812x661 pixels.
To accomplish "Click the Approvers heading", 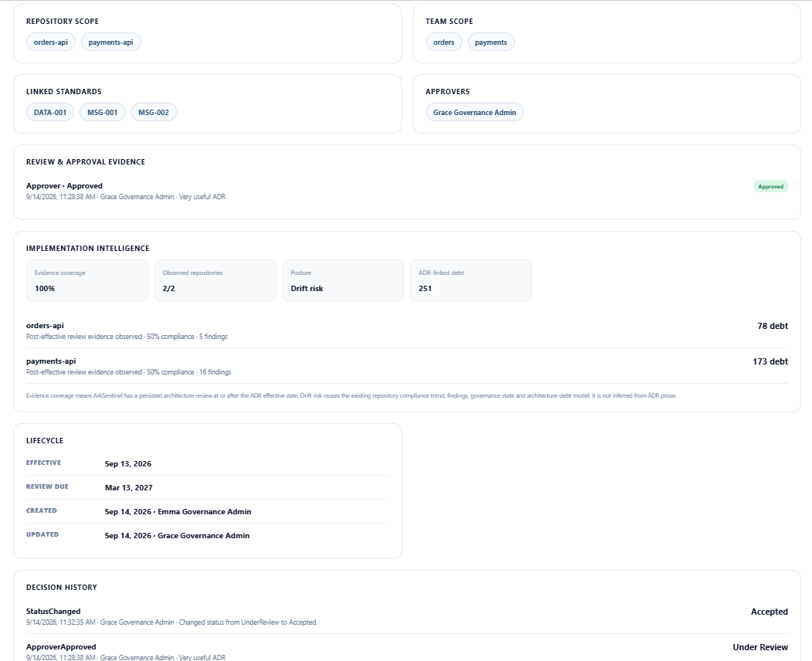I will pyautogui.click(x=448, y=92).
